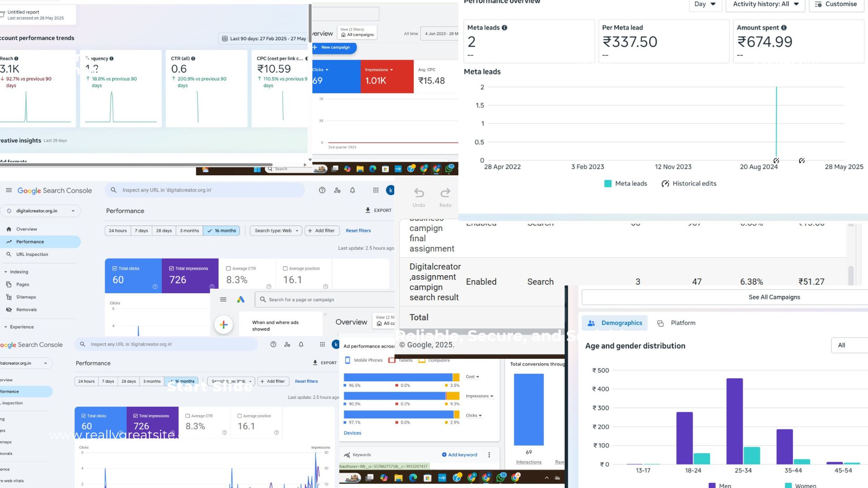Click the info icon beside Amount spent
This screenshot has height=488, width=868.
pyautogui.click(x=784, y=28)
